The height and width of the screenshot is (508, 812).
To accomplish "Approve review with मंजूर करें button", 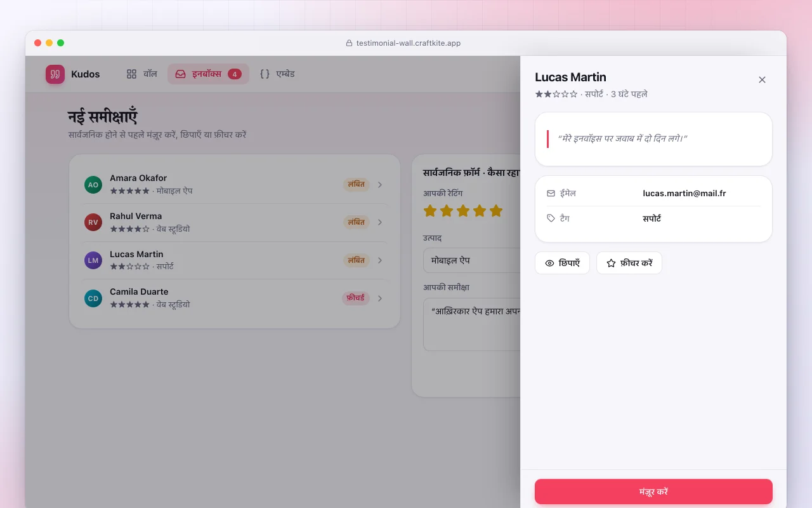I will (x=653, y=491).
